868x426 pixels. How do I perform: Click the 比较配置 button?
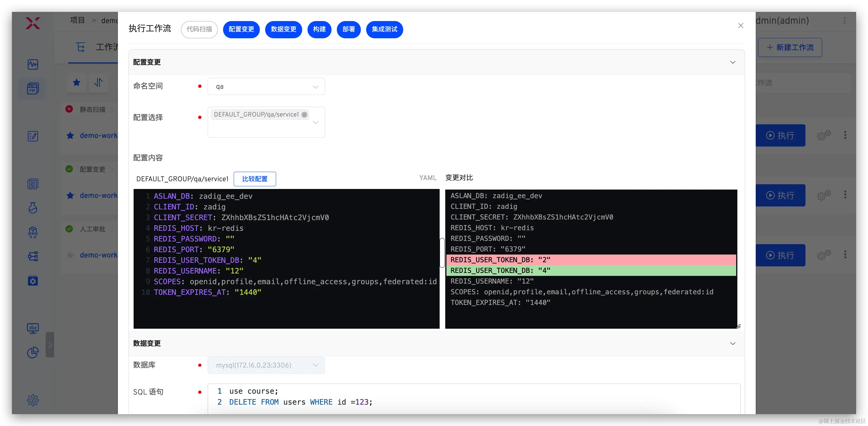(255, 179)
